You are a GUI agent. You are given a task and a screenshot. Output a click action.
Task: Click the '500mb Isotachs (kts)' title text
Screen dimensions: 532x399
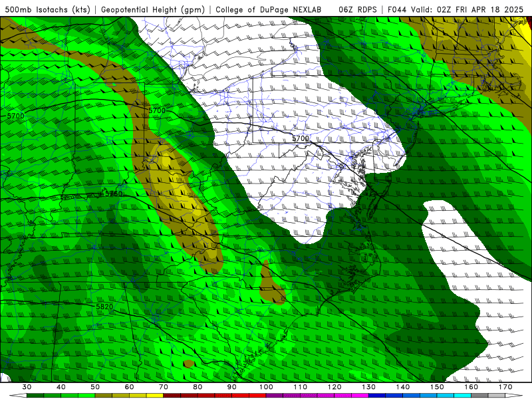pos(47,10)
